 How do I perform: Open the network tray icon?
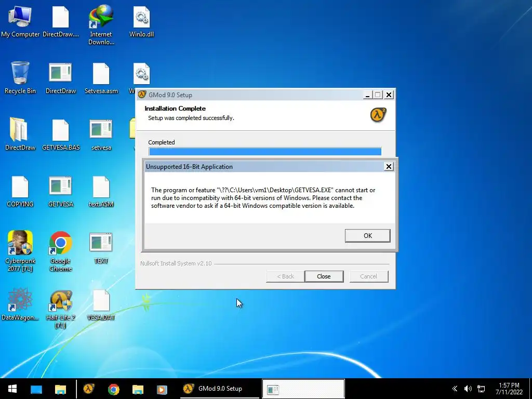coord(481,389)
